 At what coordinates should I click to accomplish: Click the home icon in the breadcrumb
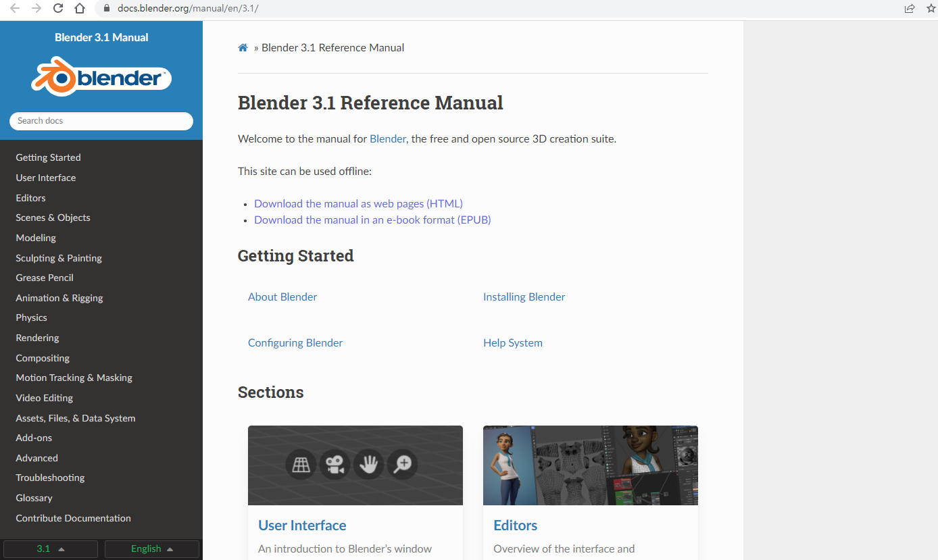pos(243,48)
